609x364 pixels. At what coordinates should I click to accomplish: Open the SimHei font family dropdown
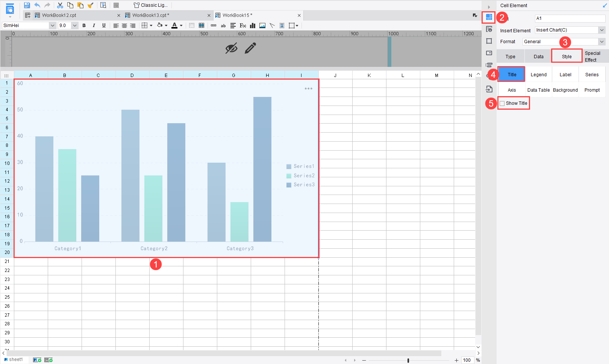click(52, 26)
